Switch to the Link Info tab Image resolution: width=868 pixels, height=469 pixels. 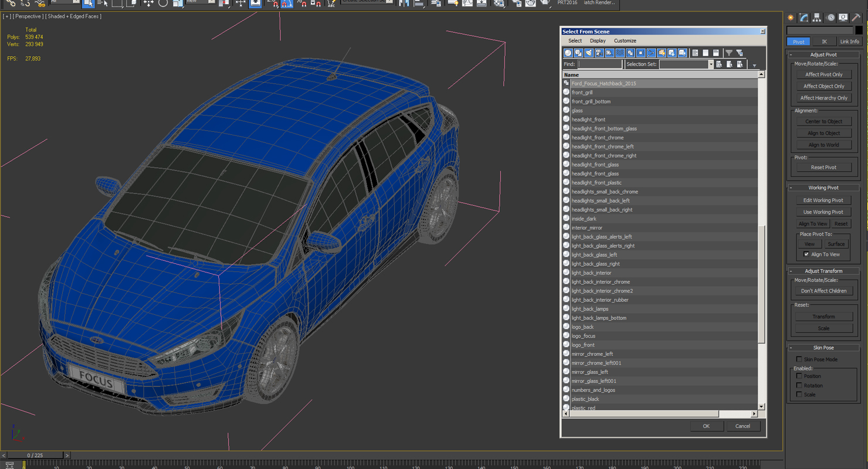coord(849,42)
